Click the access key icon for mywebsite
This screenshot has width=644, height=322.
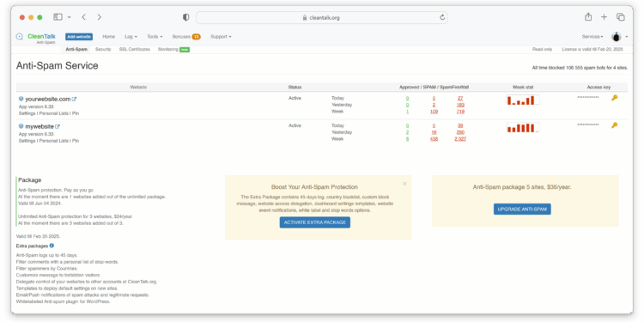615,125
